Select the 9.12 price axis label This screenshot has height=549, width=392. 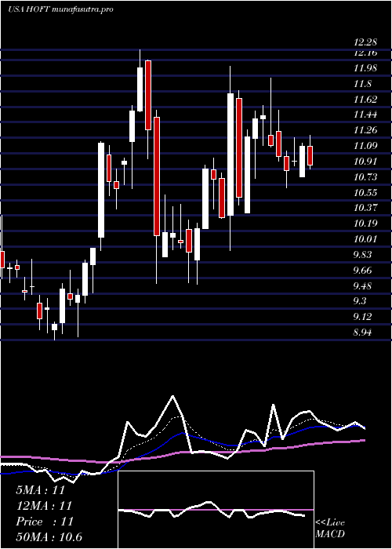(362, 317)
